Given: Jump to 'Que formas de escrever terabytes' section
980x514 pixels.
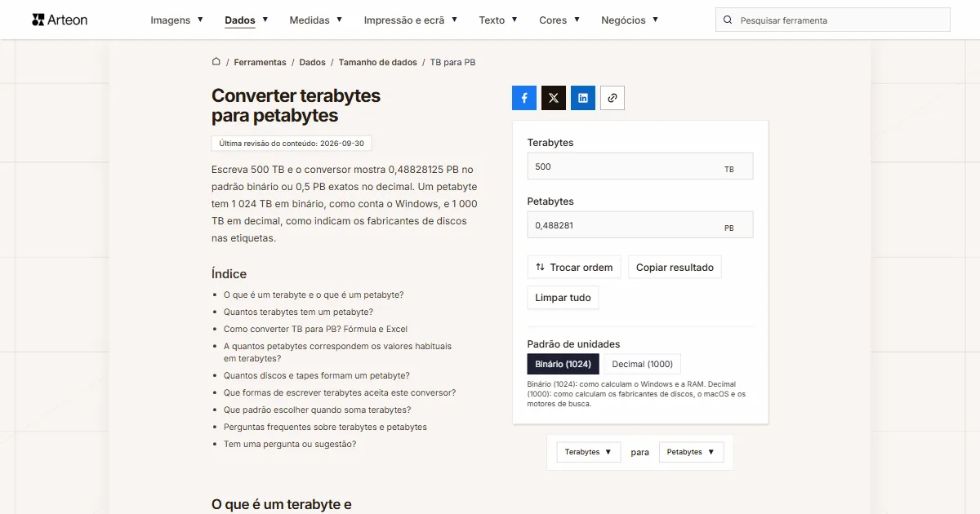Looking at the screenshot, I should tap(340, 392).
